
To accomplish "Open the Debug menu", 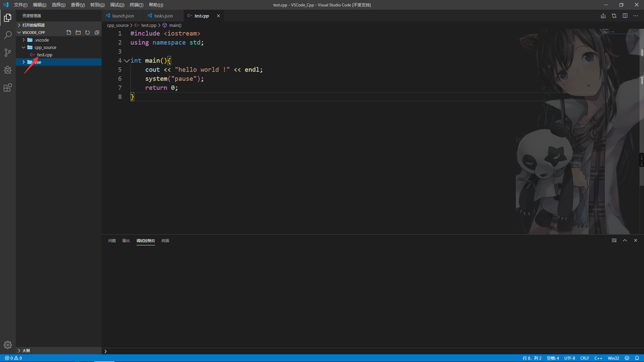I will [117, 5].
